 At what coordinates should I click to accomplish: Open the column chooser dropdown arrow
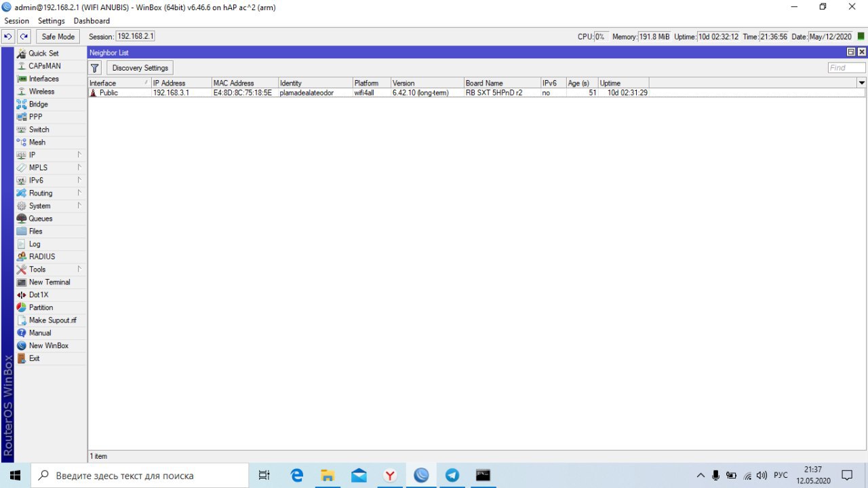(x=862, y=83)
